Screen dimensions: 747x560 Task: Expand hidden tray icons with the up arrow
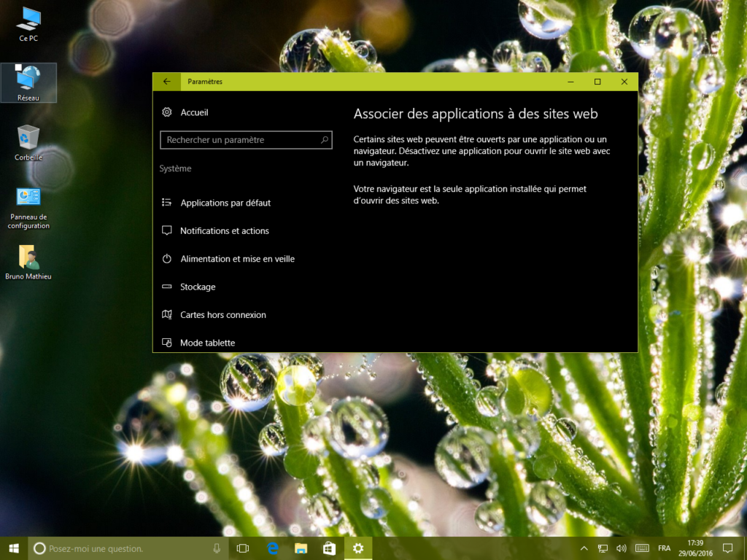584,548
